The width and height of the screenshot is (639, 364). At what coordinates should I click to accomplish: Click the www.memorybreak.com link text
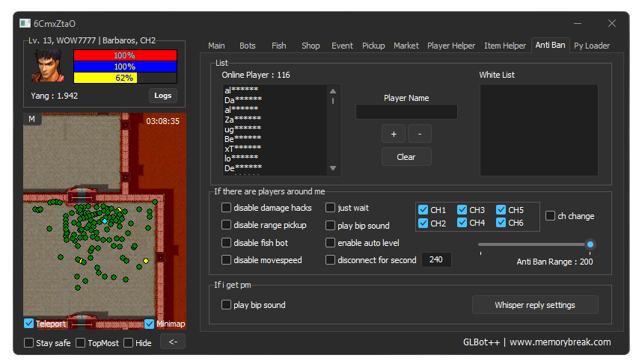tap(560, 342)
